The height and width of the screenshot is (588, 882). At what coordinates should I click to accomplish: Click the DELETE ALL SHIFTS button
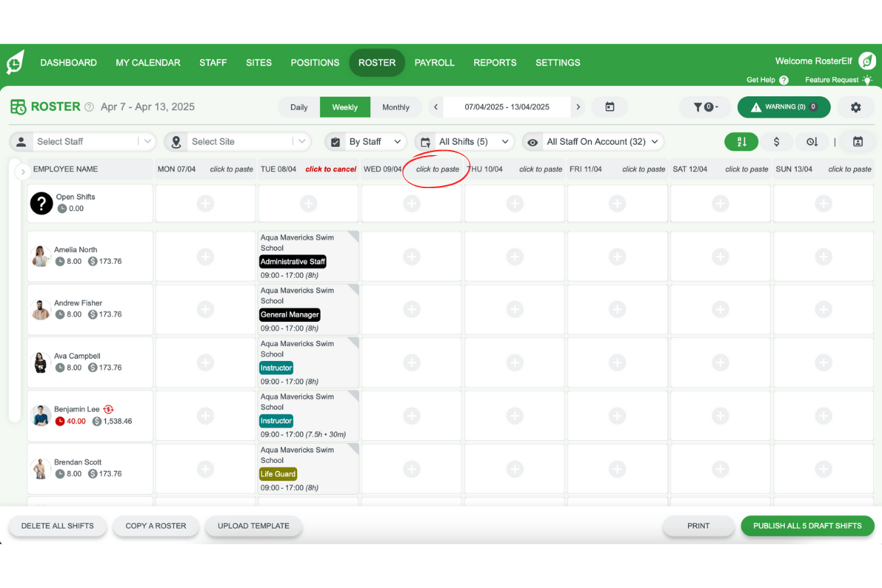[x=57, y=526]
